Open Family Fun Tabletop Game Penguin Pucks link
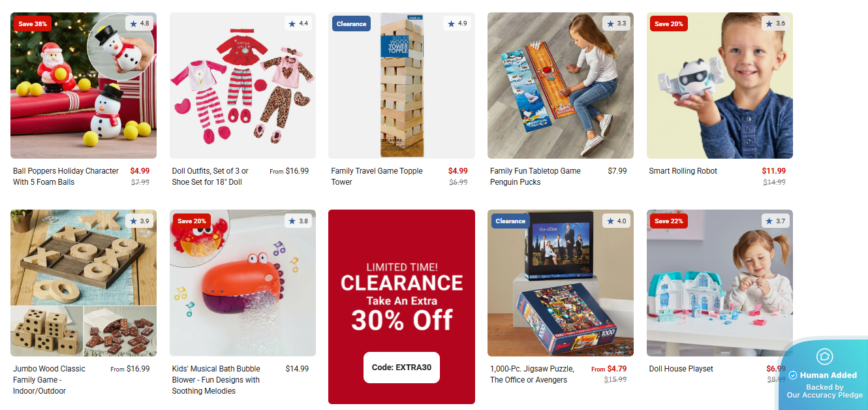This screenshot has width=868, height=410. [x=535, y=176]
